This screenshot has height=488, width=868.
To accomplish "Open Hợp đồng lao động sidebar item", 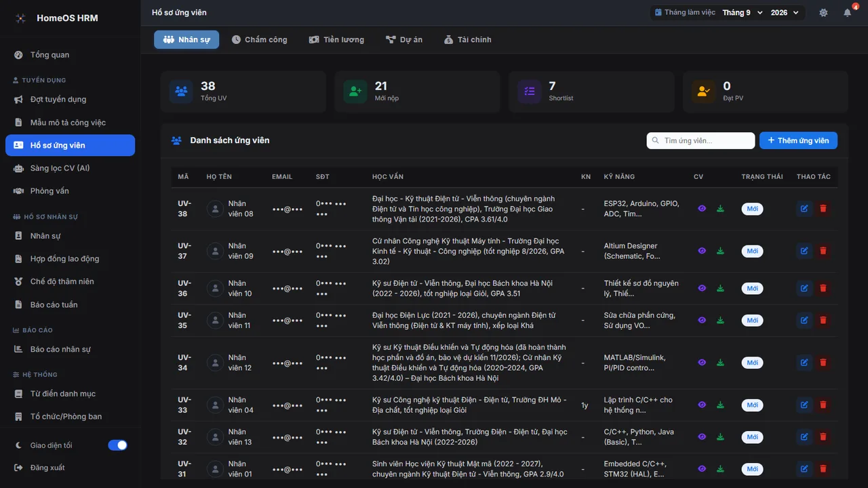I will (71, 259).
